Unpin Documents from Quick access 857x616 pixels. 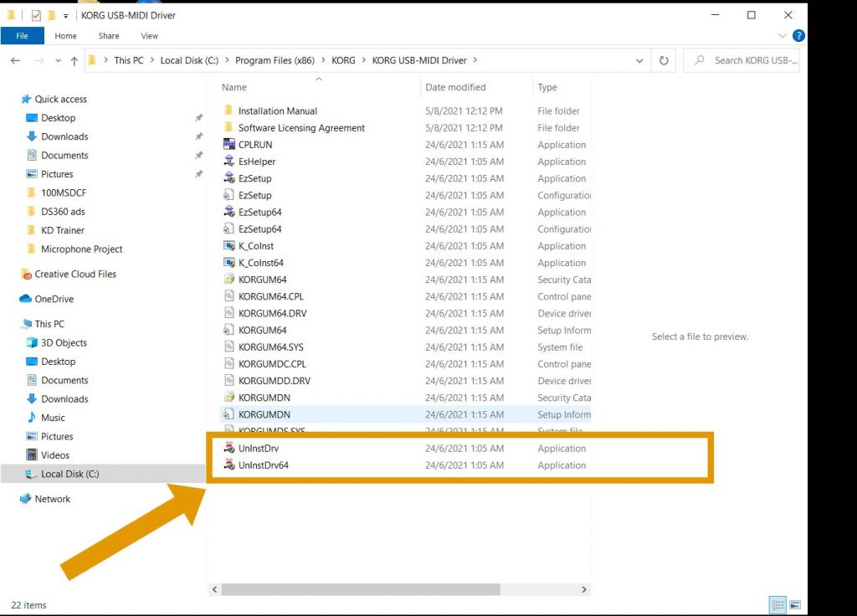pyautogui.click(x=199, y=155)
